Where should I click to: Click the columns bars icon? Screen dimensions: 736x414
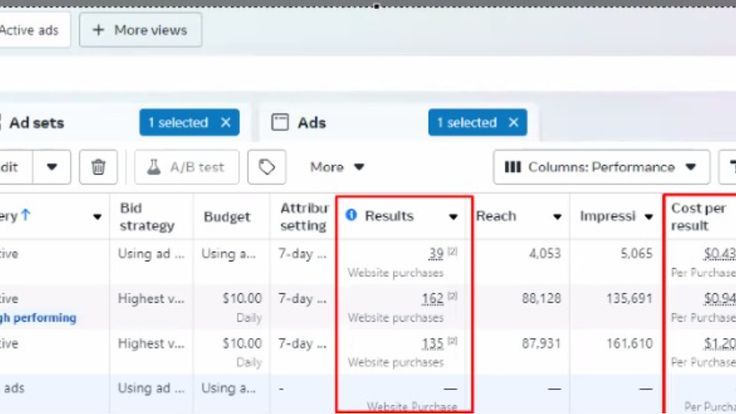point(513,167)
